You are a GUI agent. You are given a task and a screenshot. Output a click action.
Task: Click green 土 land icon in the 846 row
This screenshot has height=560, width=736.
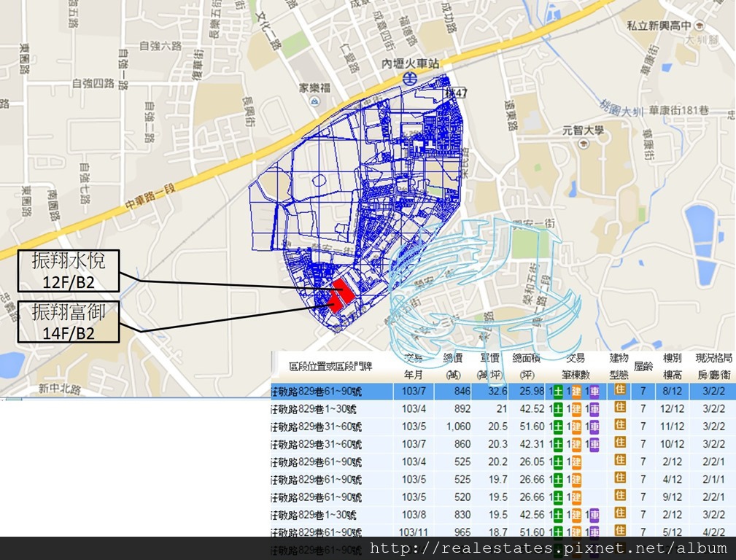point(558,391)
